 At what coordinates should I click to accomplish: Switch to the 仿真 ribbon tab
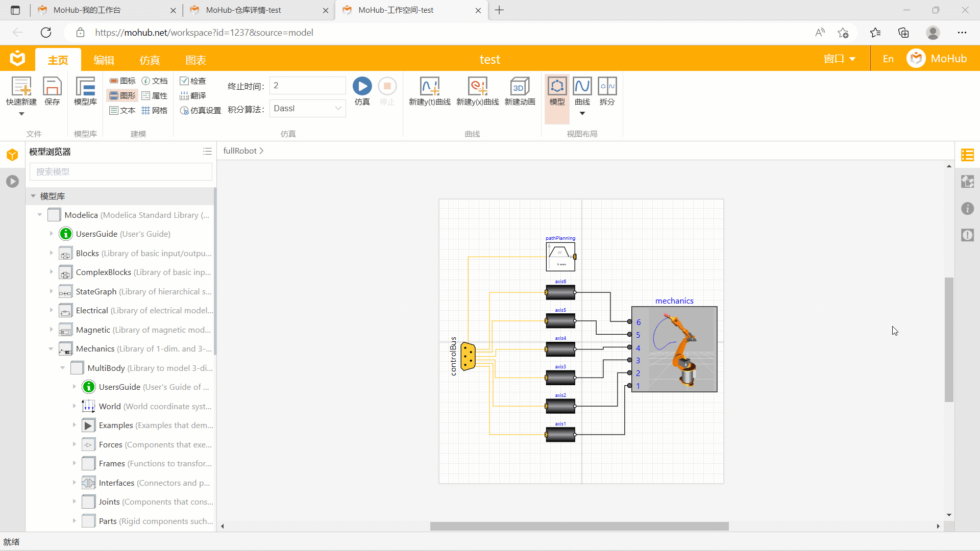[150, 60]
